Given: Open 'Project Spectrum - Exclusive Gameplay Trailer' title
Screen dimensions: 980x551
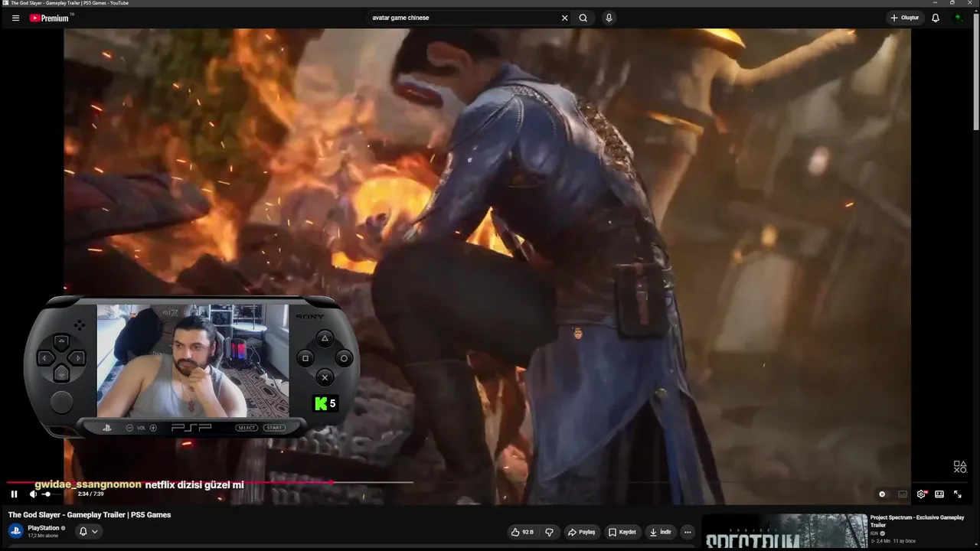Looking at the screenshot, I should point(917,521).
